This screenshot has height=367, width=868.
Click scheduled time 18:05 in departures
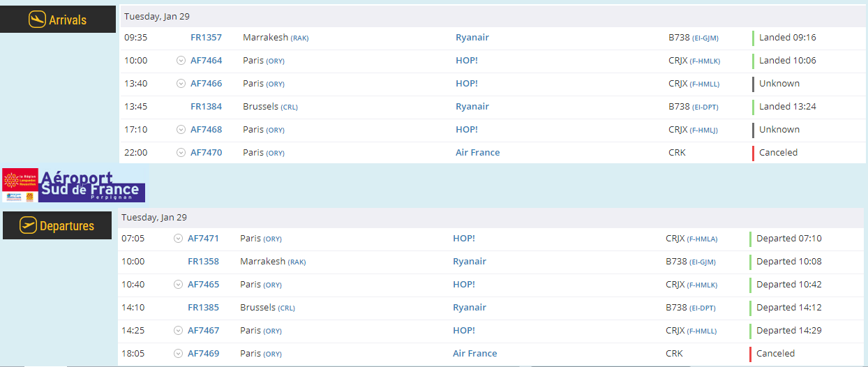(133, 354)
